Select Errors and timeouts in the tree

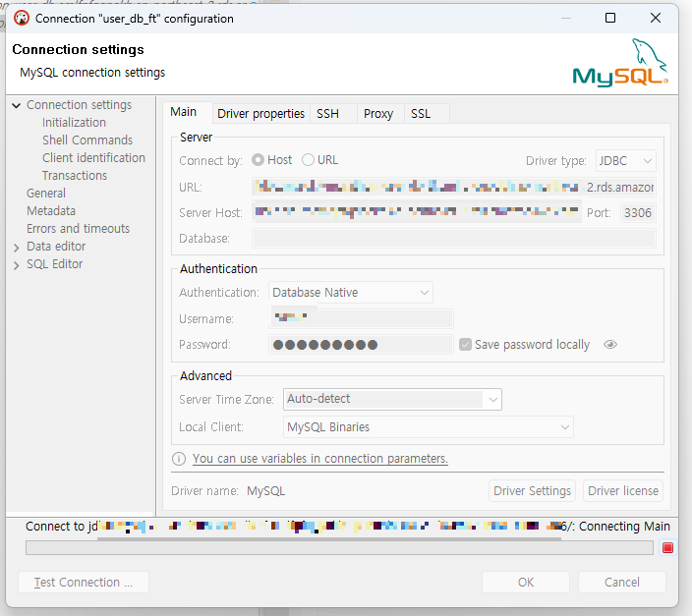[x=78, y=229]
